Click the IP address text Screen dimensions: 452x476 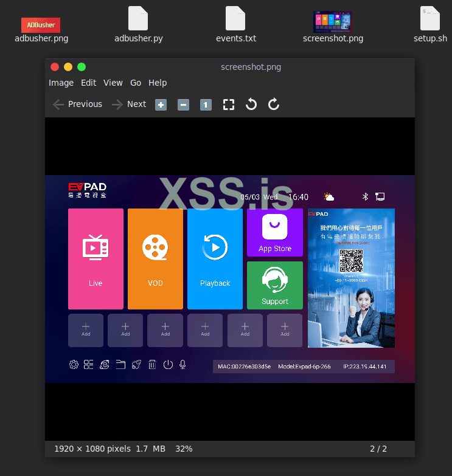point(365,367)
